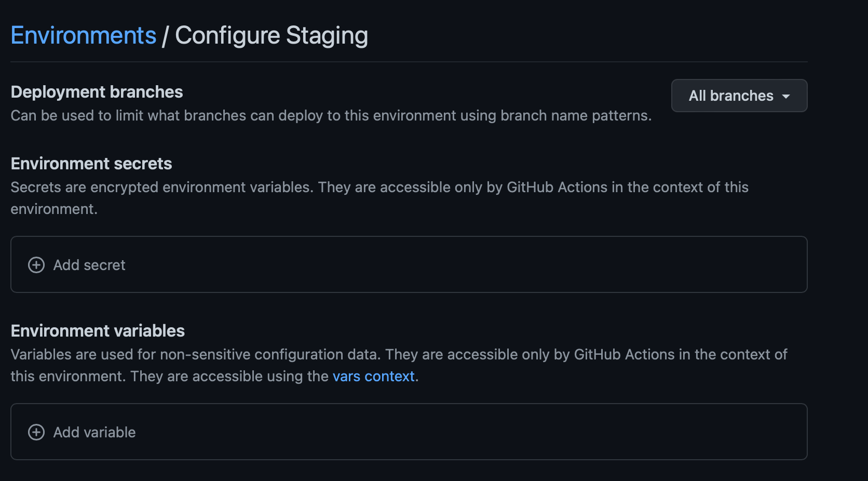Image resolution: width=868 pixels, height=481 pixels.
Task: Follow the vars context link
Action: tap(373, 376)
